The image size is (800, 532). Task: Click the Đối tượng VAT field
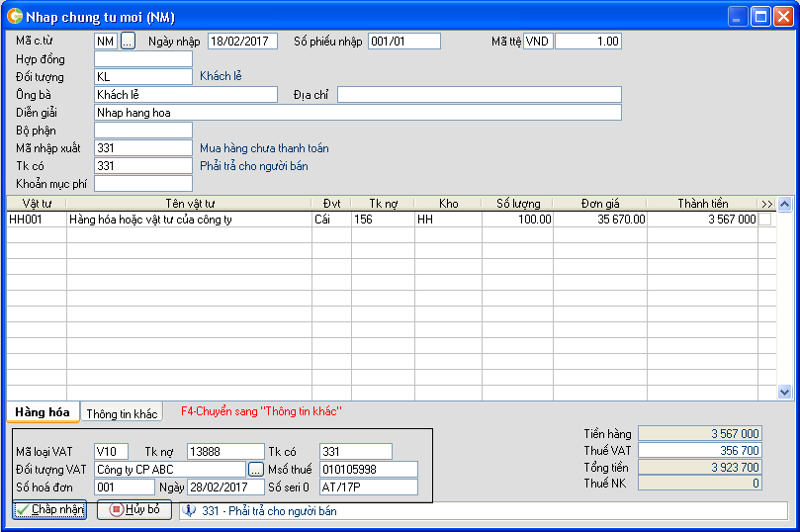coord(170,470)
